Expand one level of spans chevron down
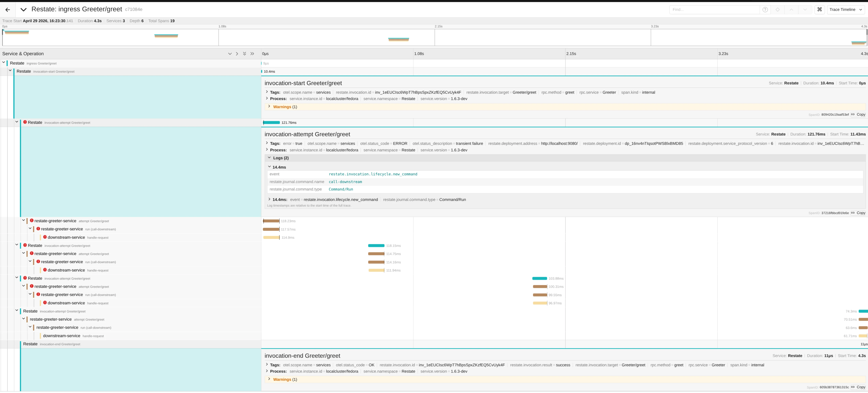 pyautogui.click(x=230, y=54)
